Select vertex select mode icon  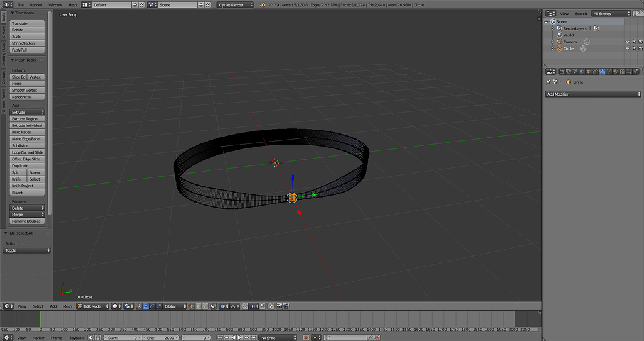pyautogui.click(x=191, y=306)
